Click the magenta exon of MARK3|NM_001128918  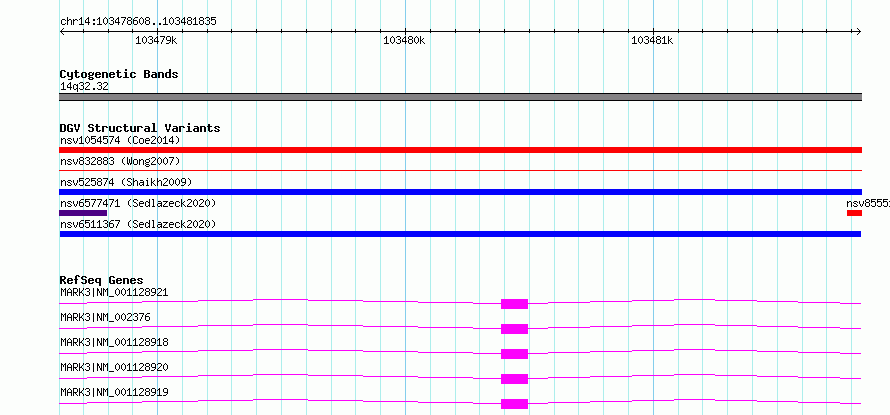[x=514, y=354]
